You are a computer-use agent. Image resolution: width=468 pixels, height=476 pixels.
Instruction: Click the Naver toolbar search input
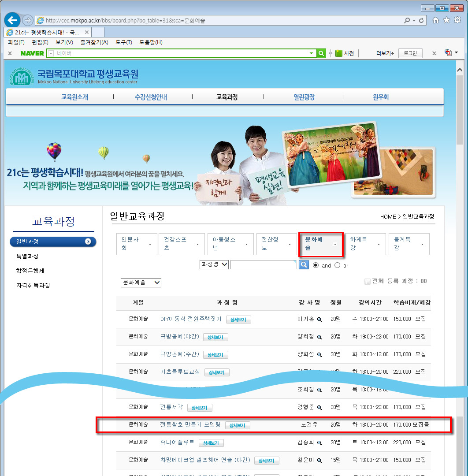182,53
